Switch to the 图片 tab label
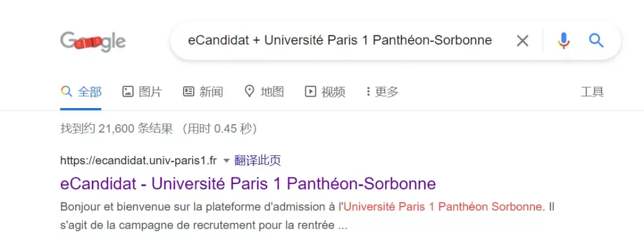644x249 pixels. pos(150,91)
